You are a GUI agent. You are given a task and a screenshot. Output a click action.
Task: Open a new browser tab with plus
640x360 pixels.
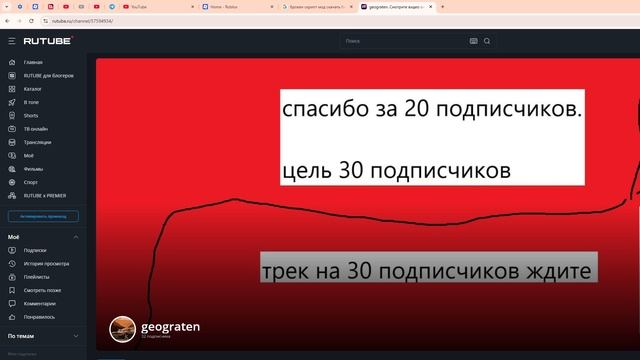click(x=442, y=7)
